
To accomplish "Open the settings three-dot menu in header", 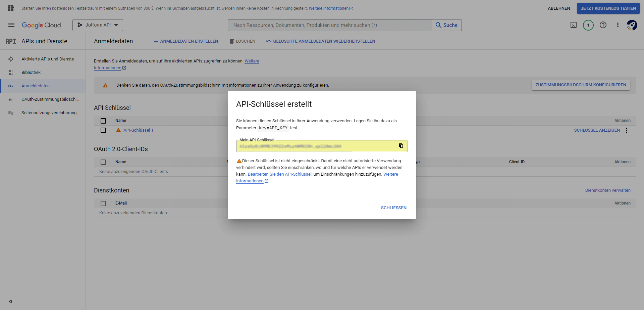I will pos(618,25).
